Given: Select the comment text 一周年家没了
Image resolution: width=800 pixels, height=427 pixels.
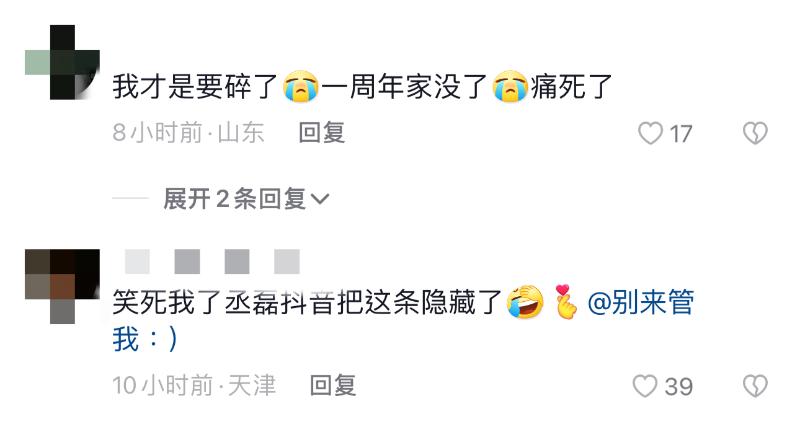Looking at the screenshot, I should 406,86.
